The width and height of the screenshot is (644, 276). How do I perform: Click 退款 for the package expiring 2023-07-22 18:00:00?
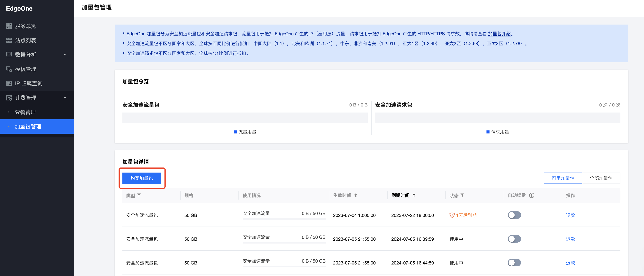(570, 215)
